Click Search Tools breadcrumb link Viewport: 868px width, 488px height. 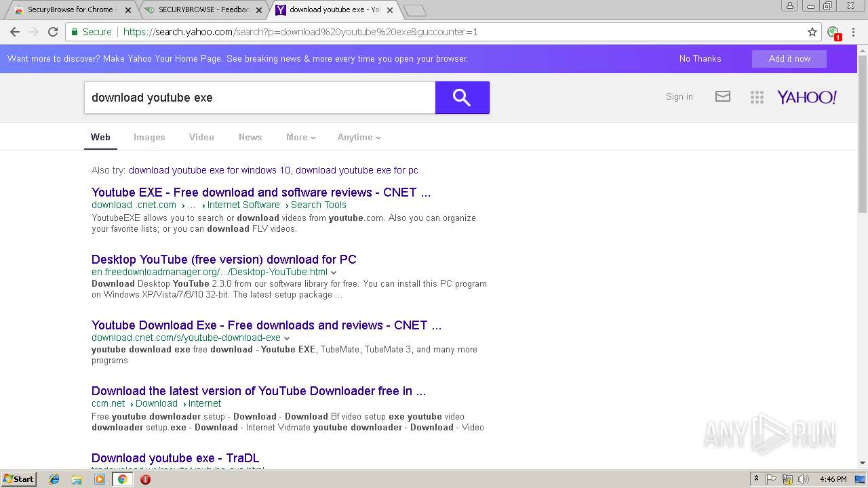pyautogui.click(x=319, y=205)
